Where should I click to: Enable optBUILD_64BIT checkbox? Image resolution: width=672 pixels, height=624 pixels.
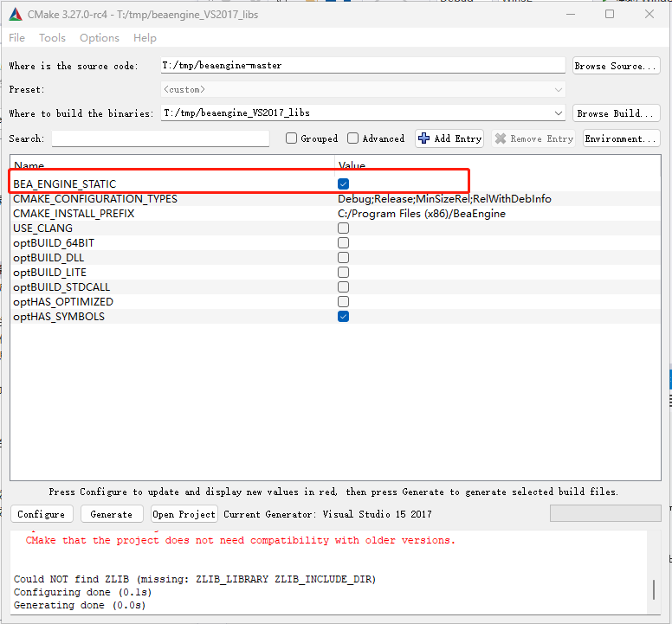[344, 243]
